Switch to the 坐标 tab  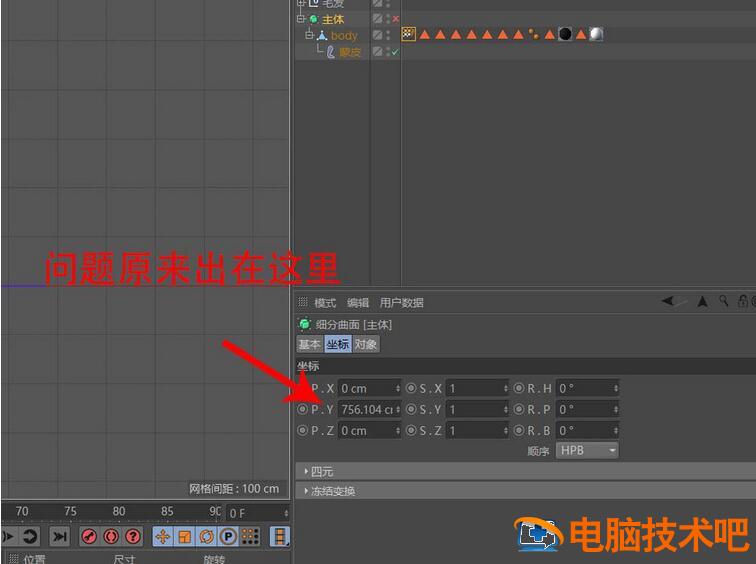(x=338, y=344)
